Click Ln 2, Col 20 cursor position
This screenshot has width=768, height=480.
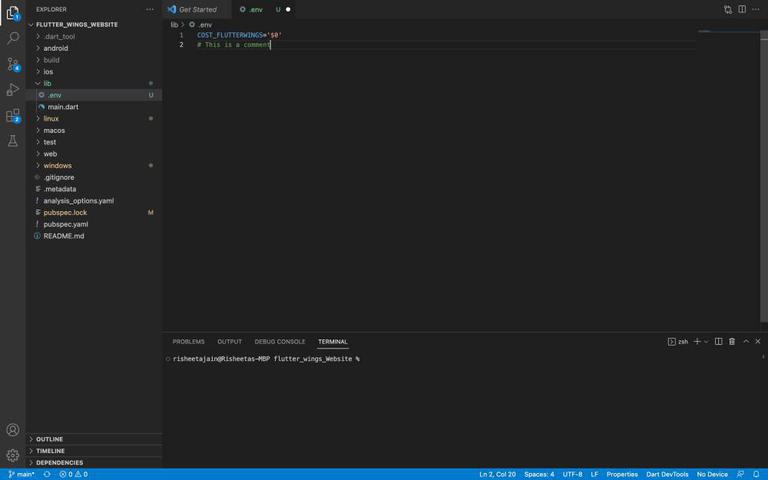pos(497,474)
